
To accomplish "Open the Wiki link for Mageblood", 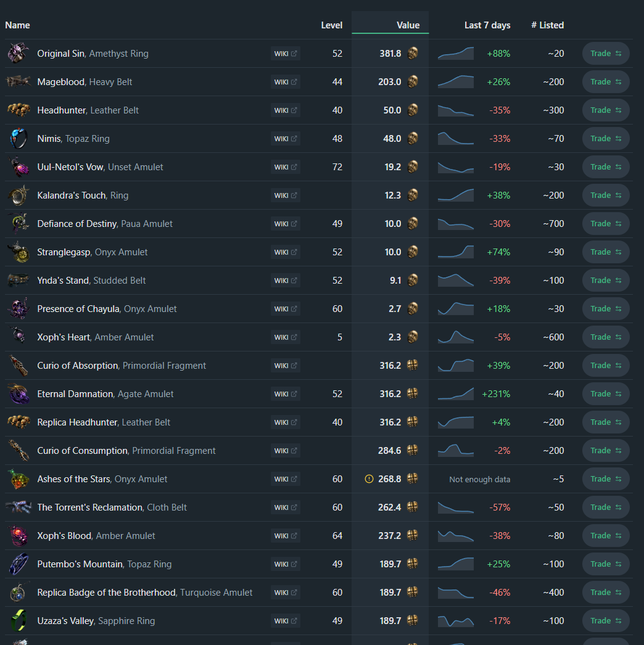I will coord(286,82).
